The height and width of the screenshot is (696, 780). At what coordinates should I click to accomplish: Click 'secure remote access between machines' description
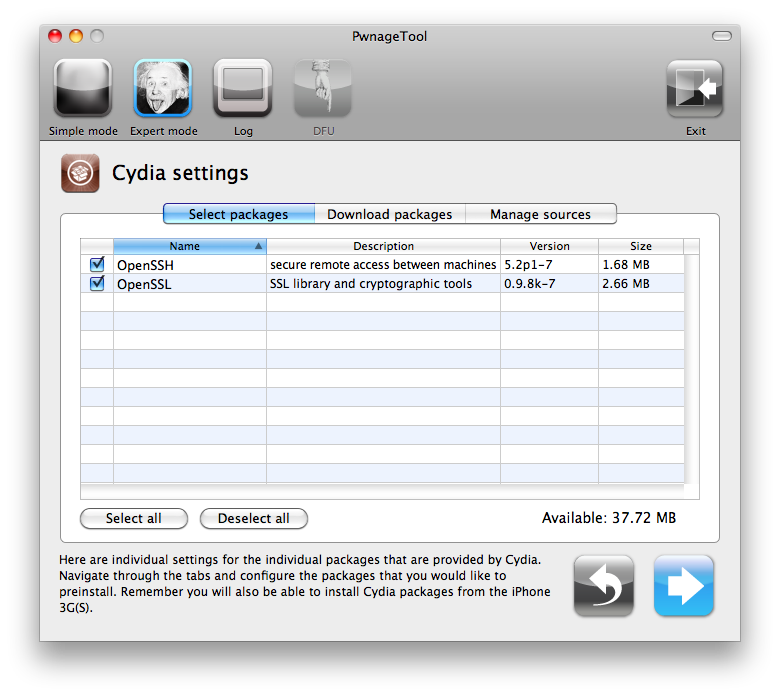click(383, 265)
